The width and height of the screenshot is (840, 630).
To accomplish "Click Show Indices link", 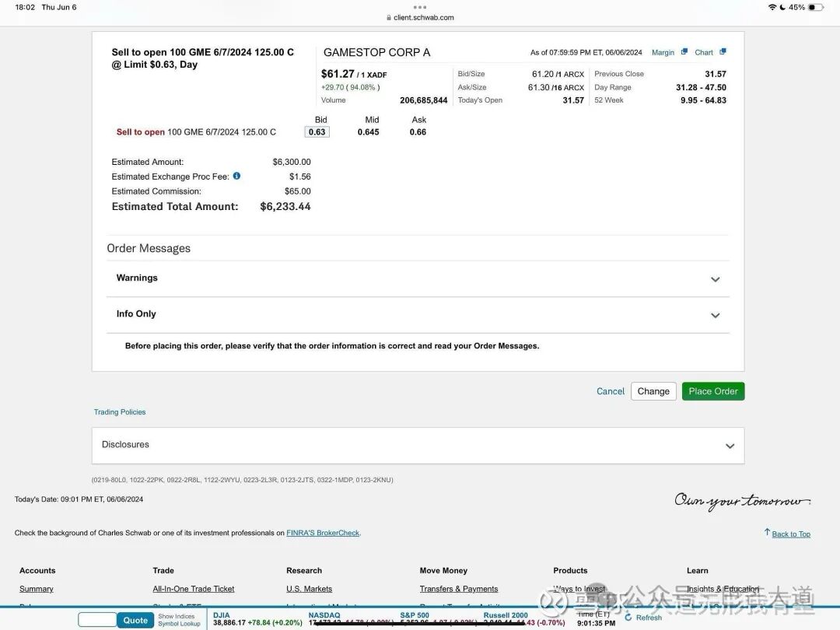I will [x=177, y=616].
